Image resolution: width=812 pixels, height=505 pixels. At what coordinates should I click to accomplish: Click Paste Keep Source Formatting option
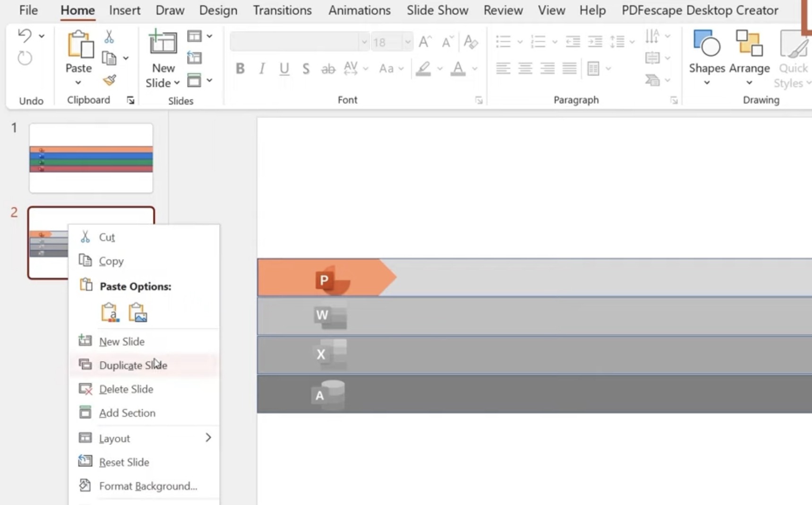point(110,312)
